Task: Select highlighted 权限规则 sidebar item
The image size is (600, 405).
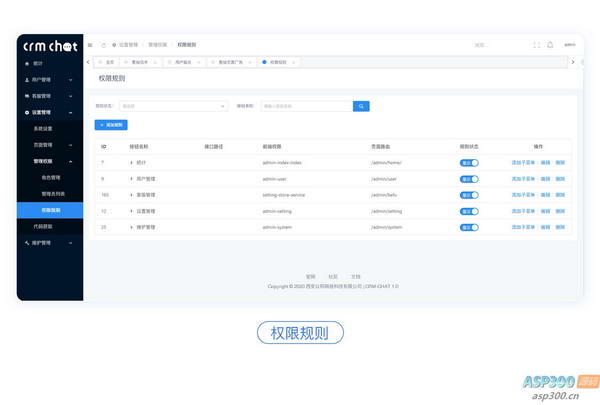Action: click(50, 210)
